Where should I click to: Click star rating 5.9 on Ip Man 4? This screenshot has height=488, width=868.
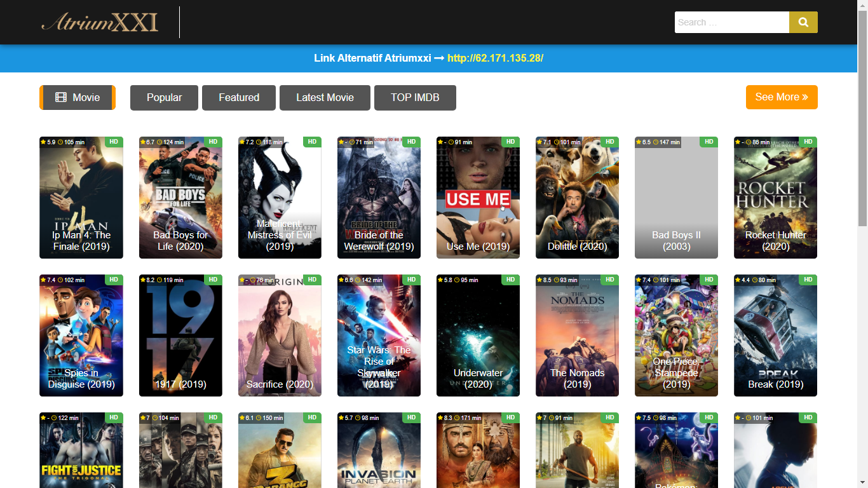coord(48,142)
